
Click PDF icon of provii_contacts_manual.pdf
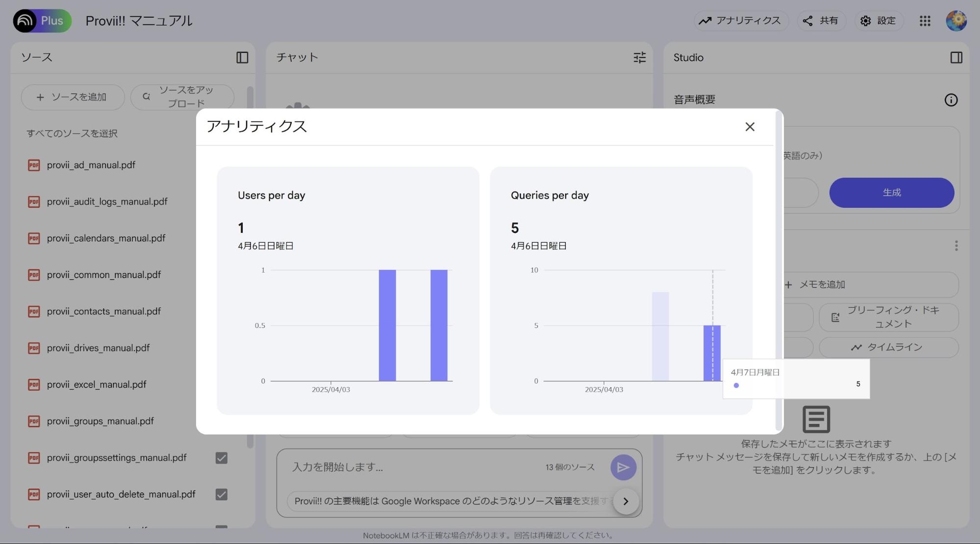34,311
